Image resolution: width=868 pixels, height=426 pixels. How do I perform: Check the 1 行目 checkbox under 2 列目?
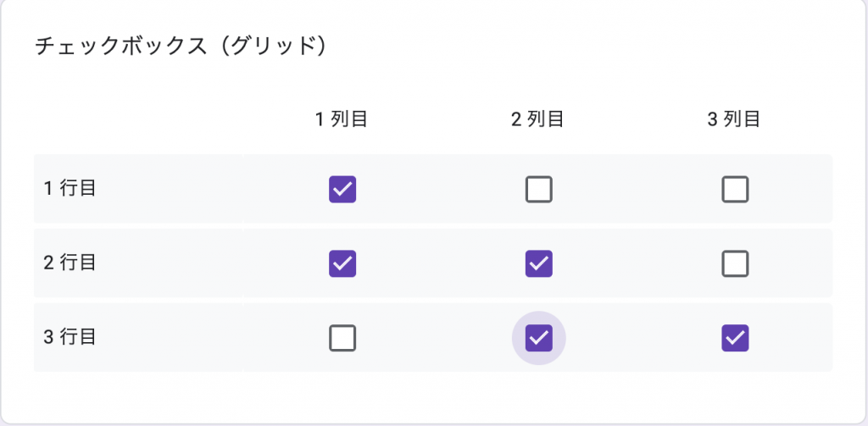tap(539, 189)
